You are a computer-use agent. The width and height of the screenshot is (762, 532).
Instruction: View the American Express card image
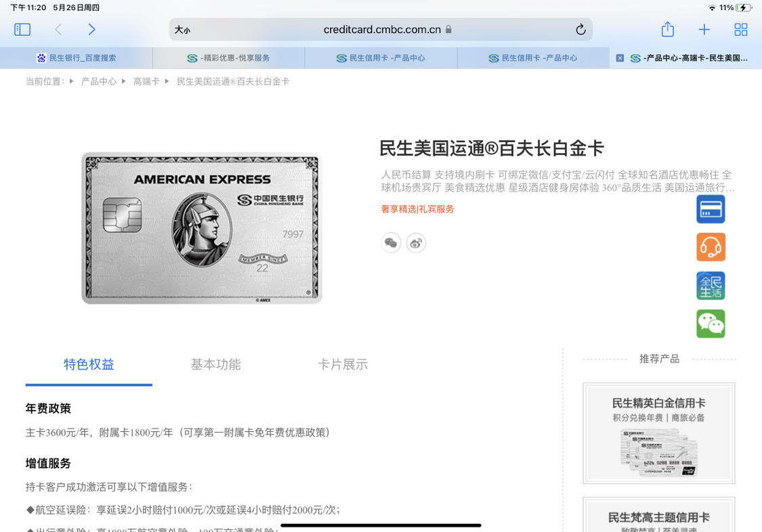click(x=202, y=228)
